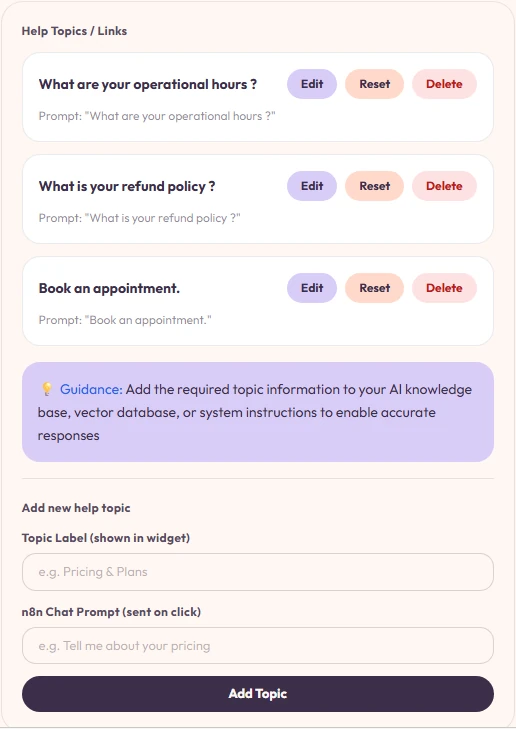Reset the Book an appointment topic
The image size is (516, 729).
click(374, 288)
